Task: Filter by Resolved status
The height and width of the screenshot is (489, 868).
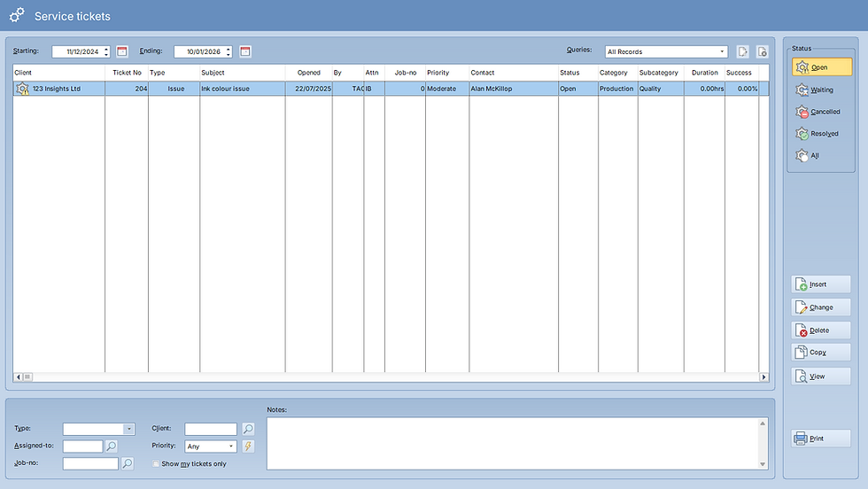Action: point(822,134)
